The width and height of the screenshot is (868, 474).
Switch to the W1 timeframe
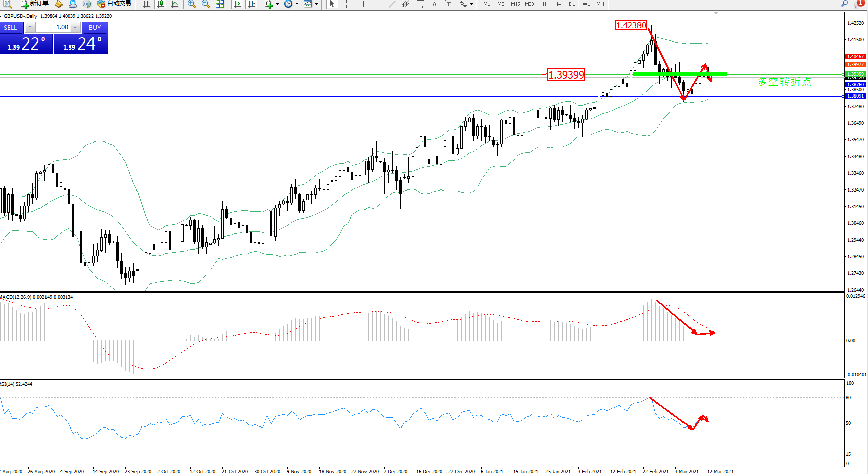586,4
